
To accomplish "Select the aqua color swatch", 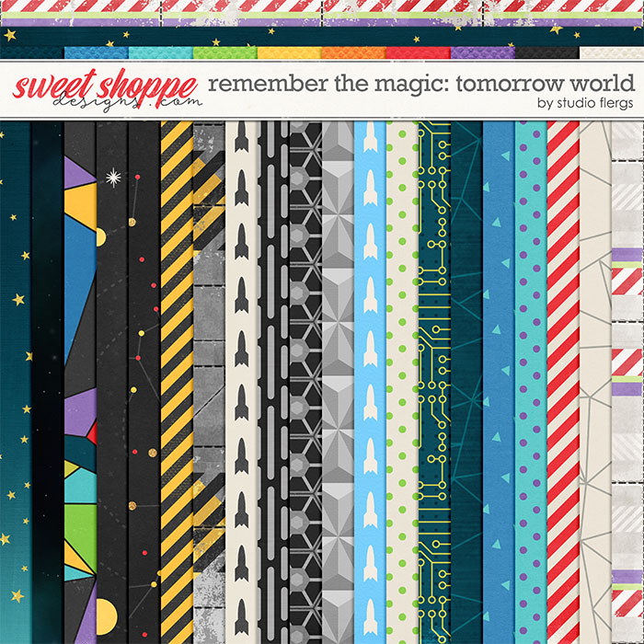I will point(161,52).
